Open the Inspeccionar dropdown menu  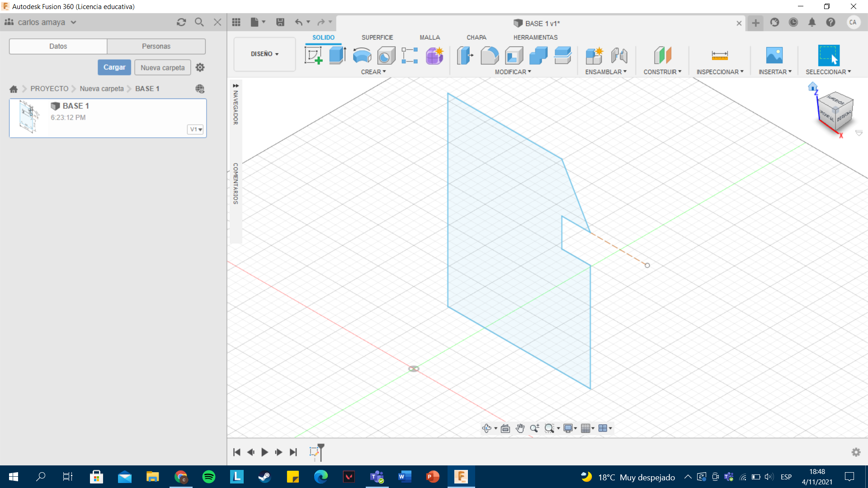tap(720, 72)
